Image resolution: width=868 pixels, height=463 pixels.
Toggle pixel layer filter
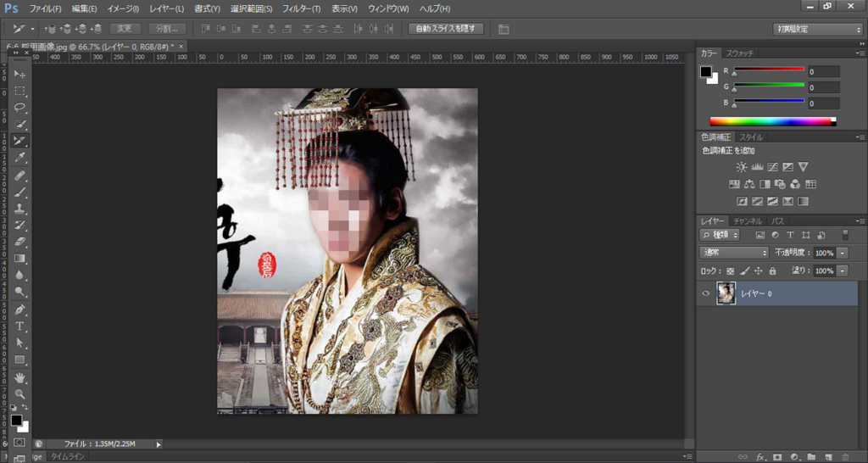[x=760, y=235]
